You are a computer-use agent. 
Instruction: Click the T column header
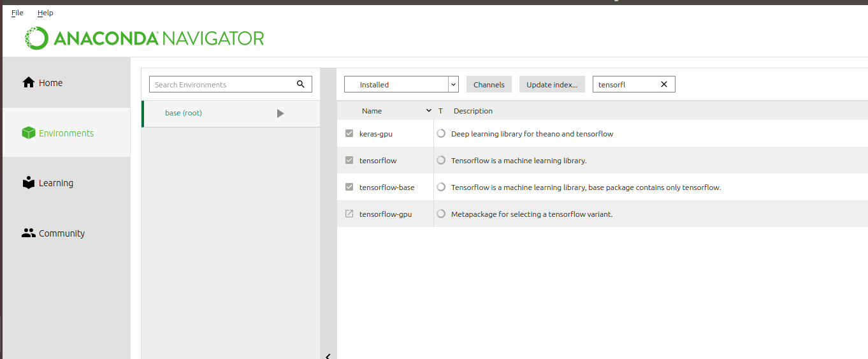click(440, 111)
